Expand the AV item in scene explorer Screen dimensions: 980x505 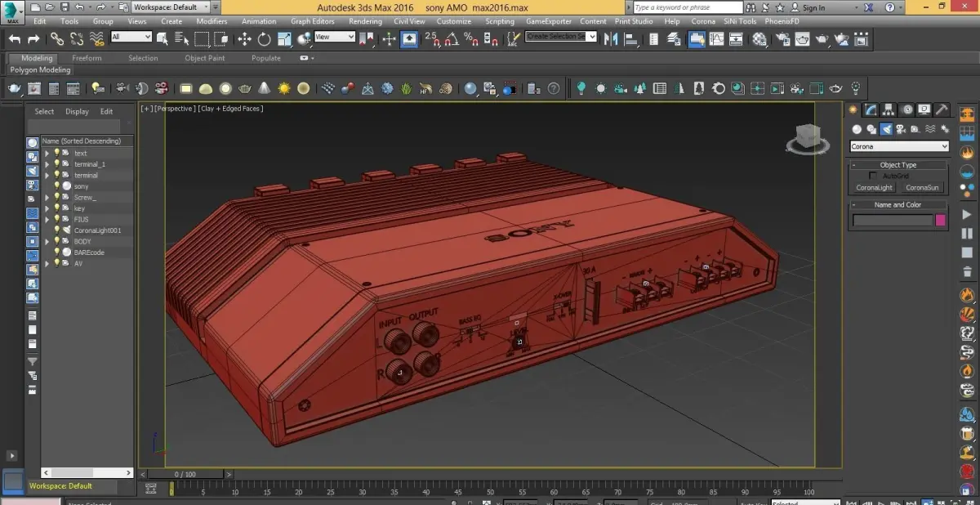click(47, 263)
